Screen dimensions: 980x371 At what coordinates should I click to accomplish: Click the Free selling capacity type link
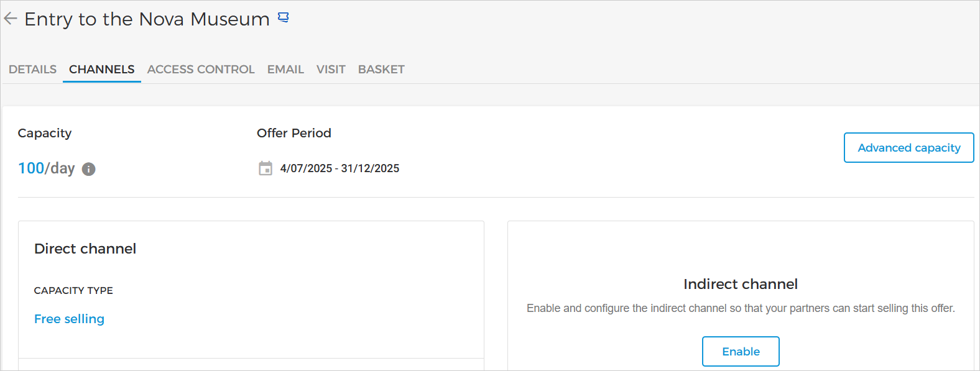click(x=69, y=319)
